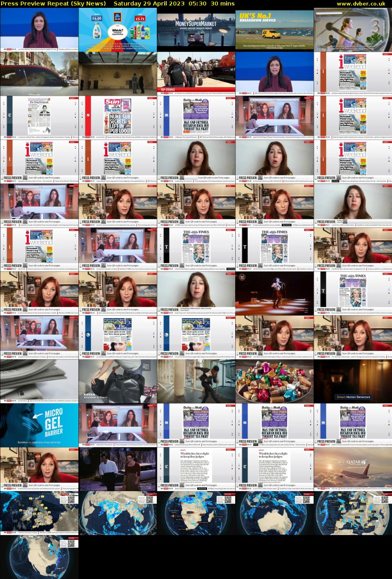
Task: Select the Qatar Airways advert thumbnail
Action: point(353,470)
